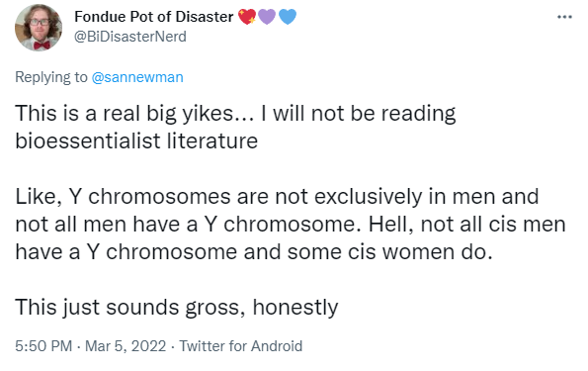Image resolution: width=588 pixels, height=371 pixels.
Task: Open the Twitter for Android source link
Action: [x=241, y=346]
